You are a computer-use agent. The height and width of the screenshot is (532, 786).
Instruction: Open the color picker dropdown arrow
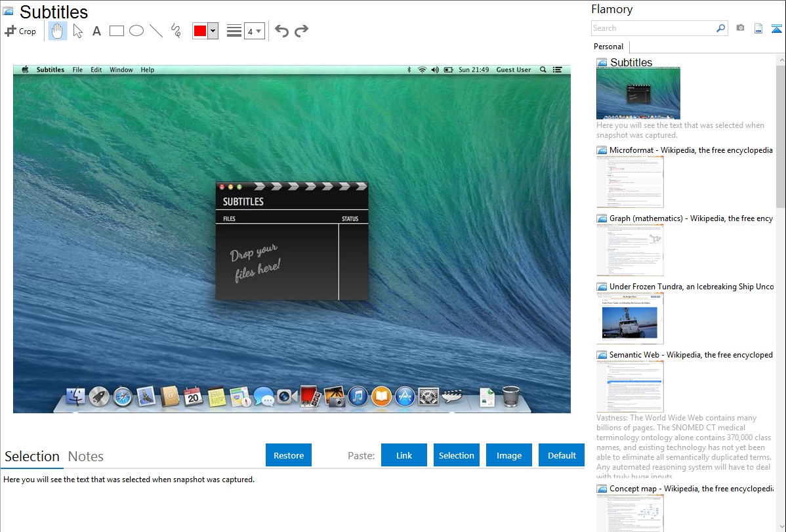tap(213, 31)
